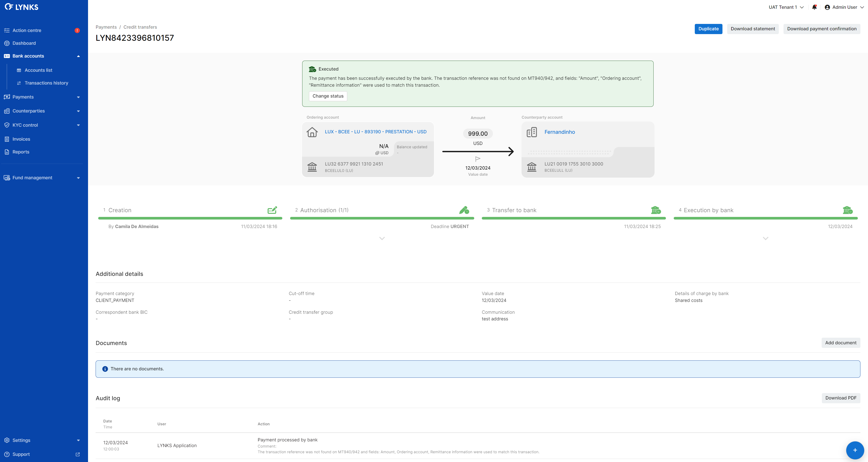Collapse the Bank accounts sidebar section
The width and height of the screenshot is (868, 462).
point(78,56)
